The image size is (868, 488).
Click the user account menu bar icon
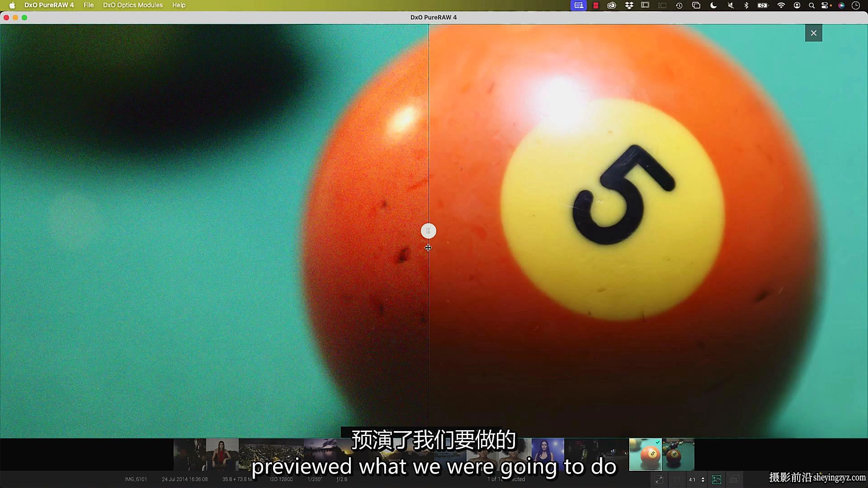(797, 5)
